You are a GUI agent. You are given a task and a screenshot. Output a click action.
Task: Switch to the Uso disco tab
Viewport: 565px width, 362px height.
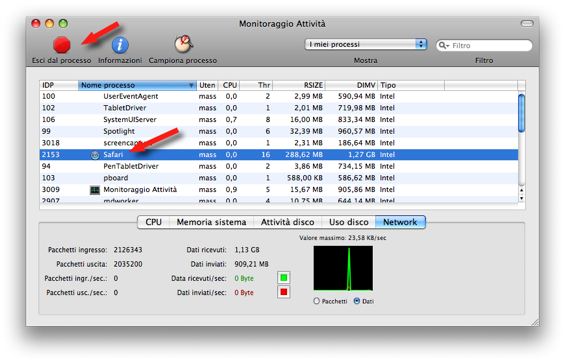[x=348, y=222]
